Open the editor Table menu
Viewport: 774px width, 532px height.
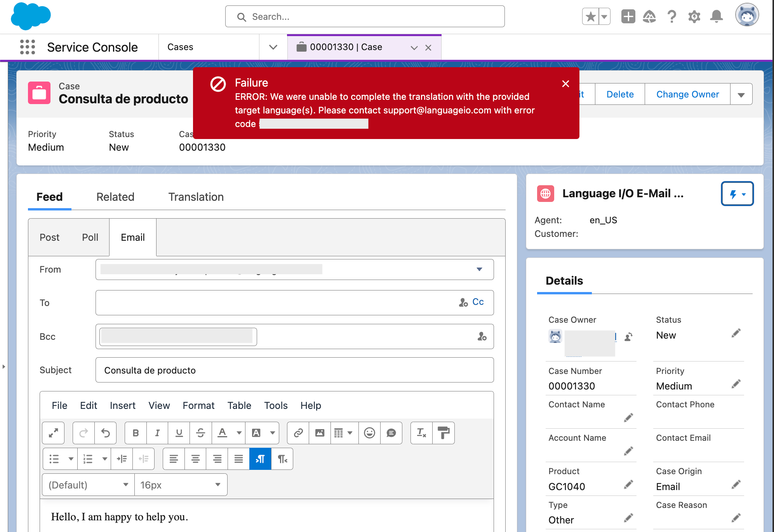(239, 405)
